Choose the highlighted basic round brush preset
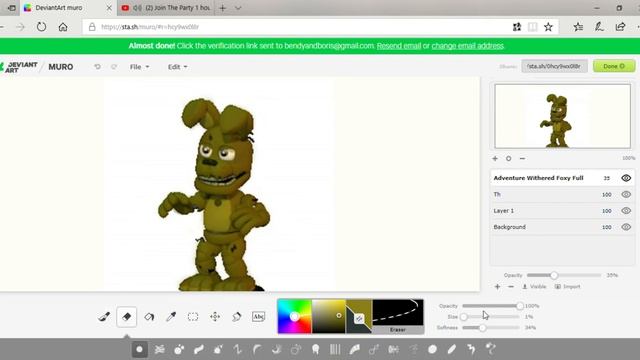The height and width of the screenshot is (360, 640). coord(140,349)
